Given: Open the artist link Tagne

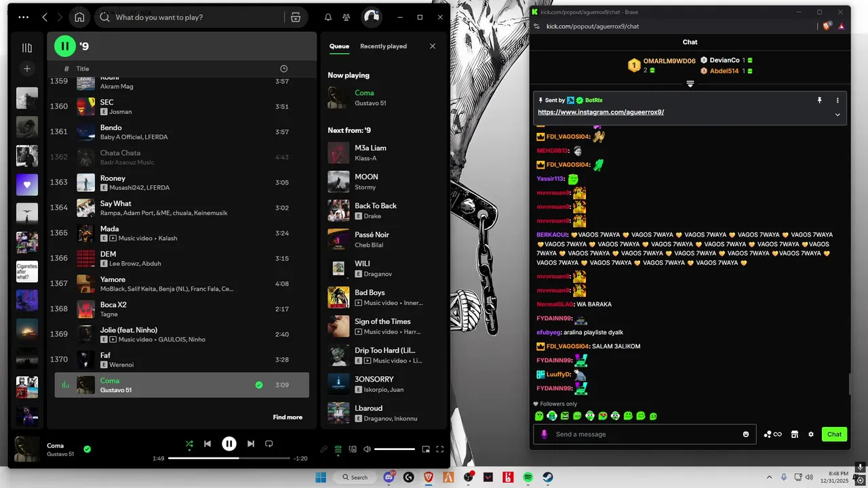Looking at the screenshot, I should [x=108, y=314].
